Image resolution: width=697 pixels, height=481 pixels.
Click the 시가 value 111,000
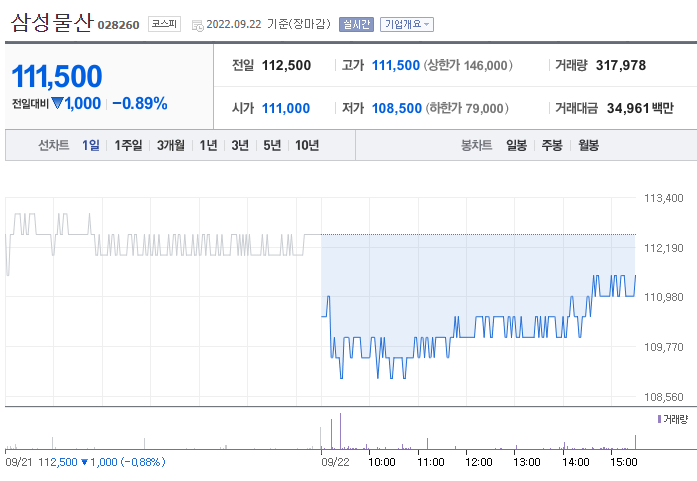coord(286,108)
